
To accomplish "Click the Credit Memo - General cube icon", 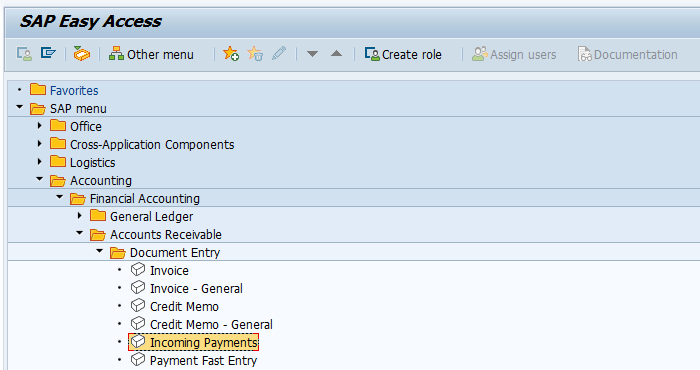I will click(138, 324).
